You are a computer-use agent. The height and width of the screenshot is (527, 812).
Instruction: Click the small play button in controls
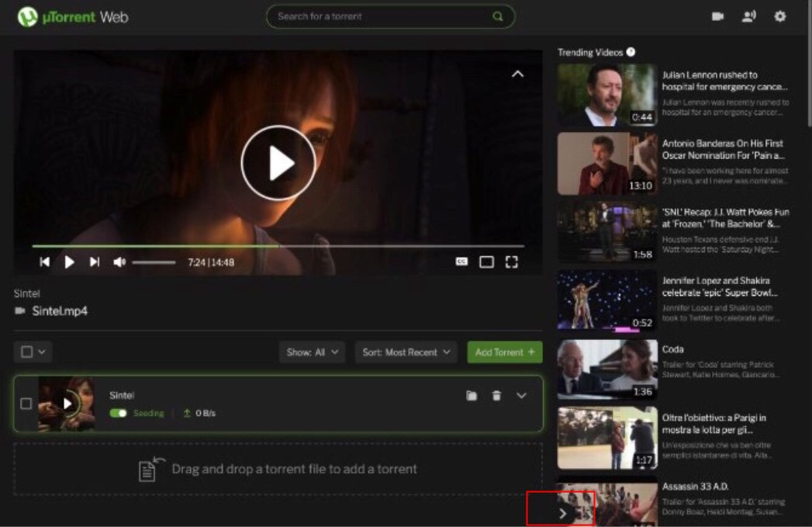tap(69, 262)
